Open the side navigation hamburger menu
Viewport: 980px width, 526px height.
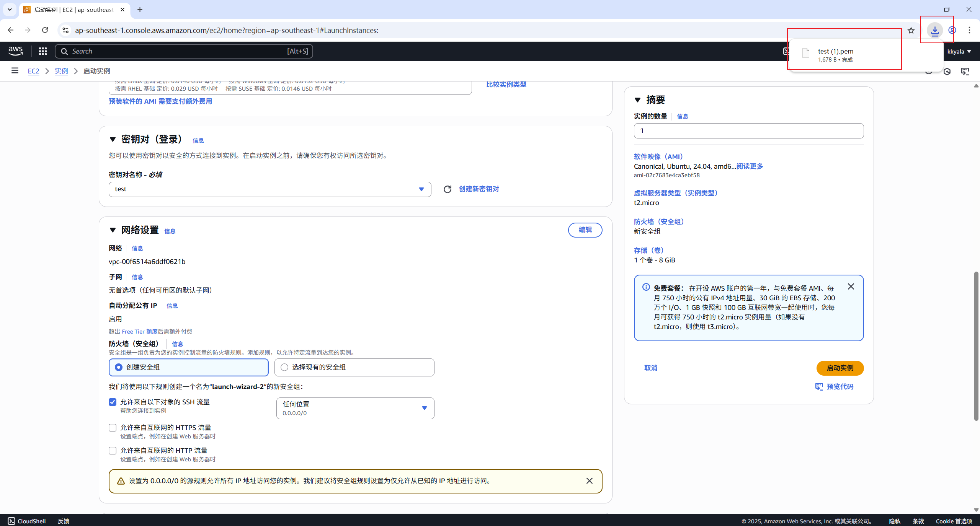15,70
